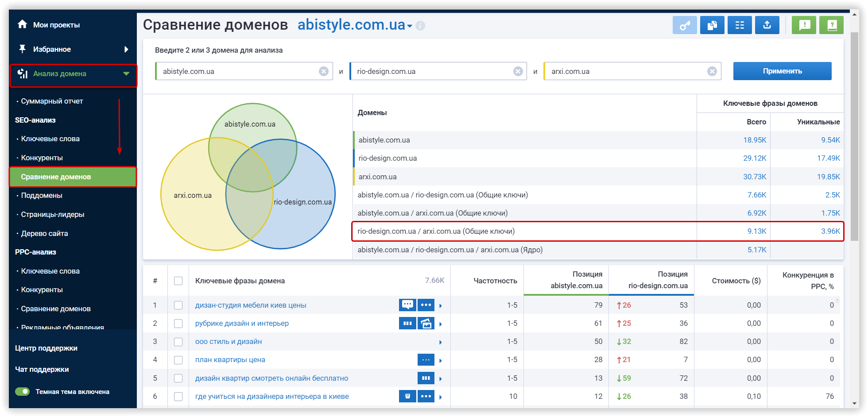
Task: Expand the Избранное sidebar arrow
Action: click(x=126, y=49)
